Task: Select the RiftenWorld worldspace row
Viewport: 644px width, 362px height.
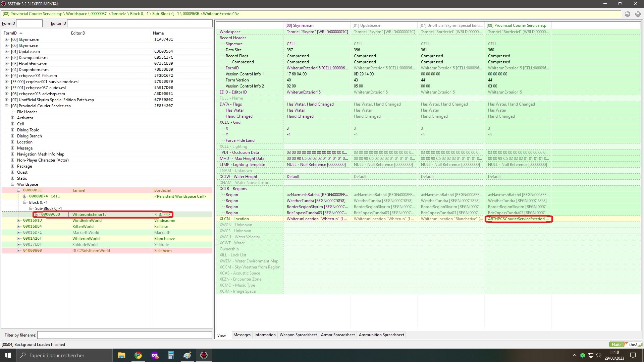Action: tap(107, 227)
